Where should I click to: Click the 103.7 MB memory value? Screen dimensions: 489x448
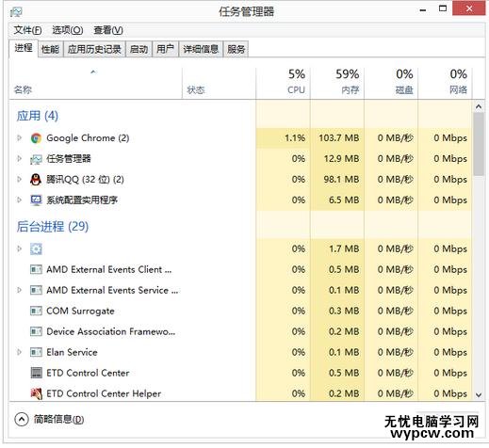click(x=339, y=138)
